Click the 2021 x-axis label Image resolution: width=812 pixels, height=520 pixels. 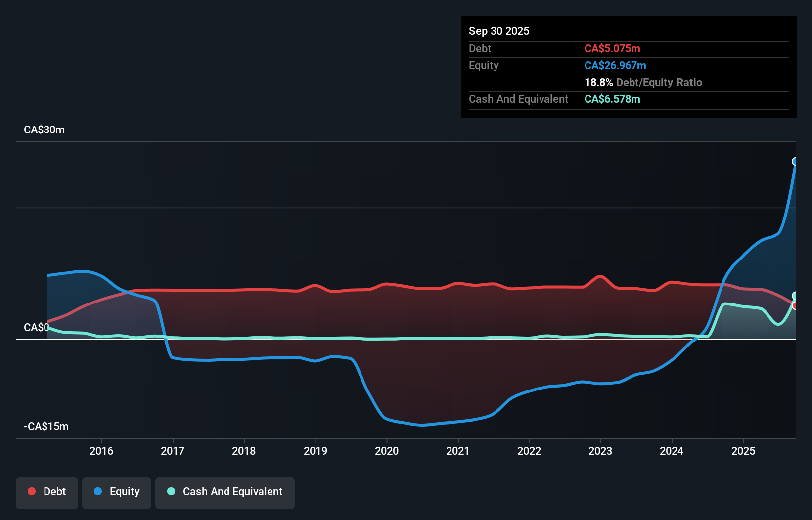click(458, 451)
